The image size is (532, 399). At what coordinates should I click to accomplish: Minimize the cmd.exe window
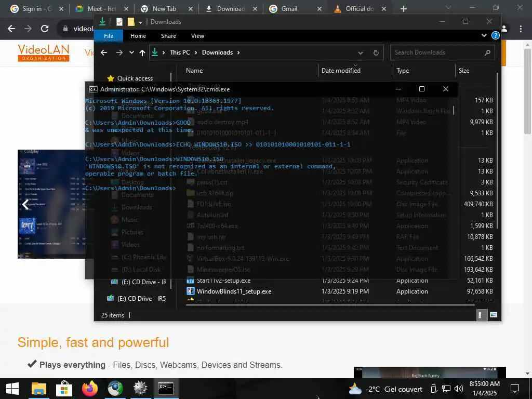pyautogui.click(x=398, y=89)
